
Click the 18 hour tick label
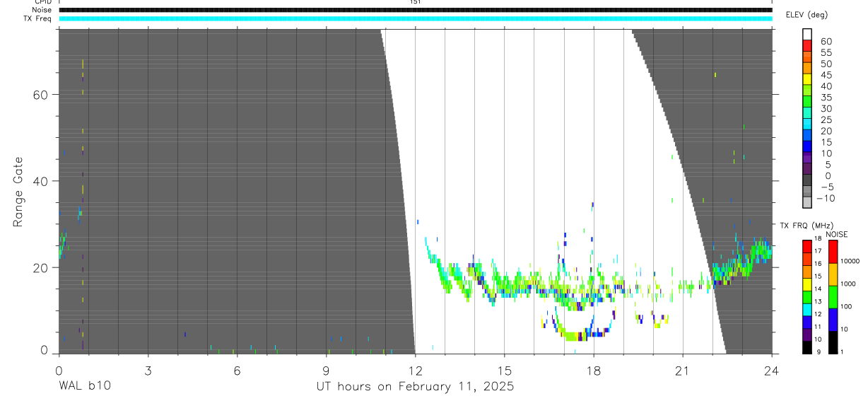[593, 370]
